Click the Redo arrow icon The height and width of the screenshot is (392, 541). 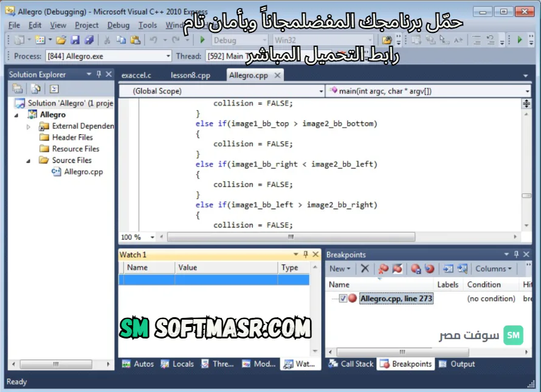[x=176, y=40]
